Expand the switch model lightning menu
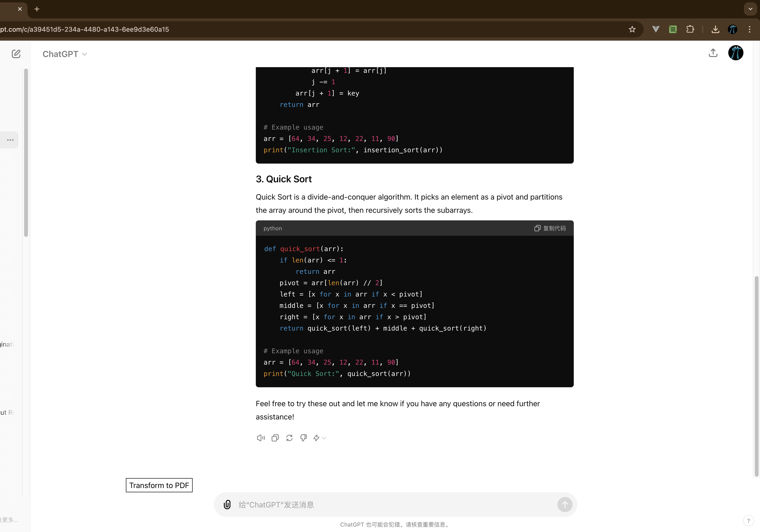The width and height of the screenshot is (760, 532). point(319,438)
